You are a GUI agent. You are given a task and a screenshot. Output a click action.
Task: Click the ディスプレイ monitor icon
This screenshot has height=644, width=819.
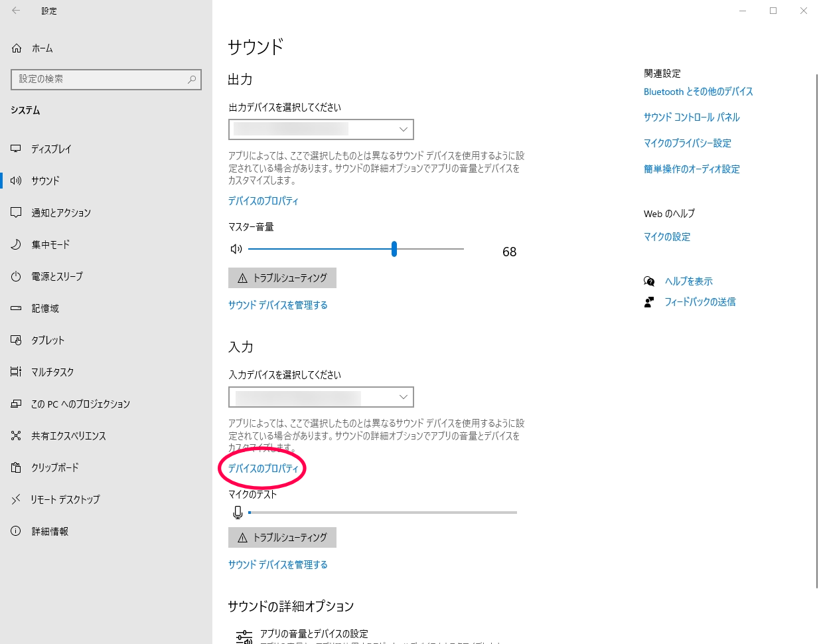(x=16, y=149)
